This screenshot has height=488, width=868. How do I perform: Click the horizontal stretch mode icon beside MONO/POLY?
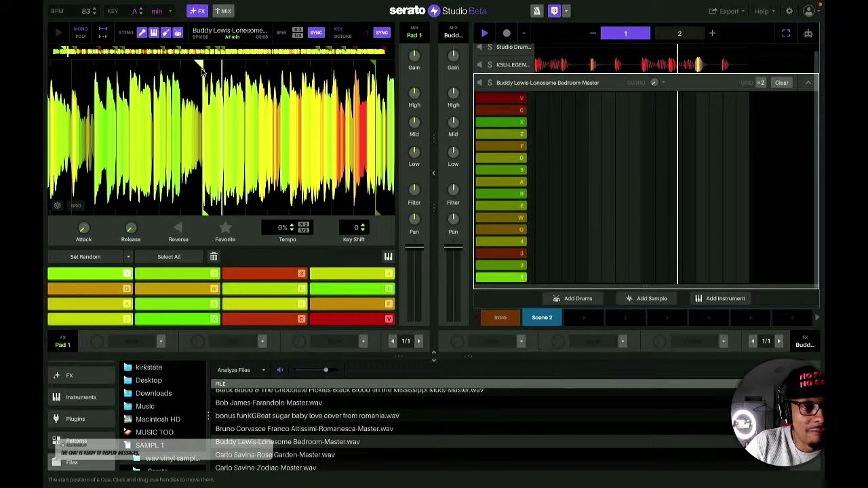coord(103,29)
